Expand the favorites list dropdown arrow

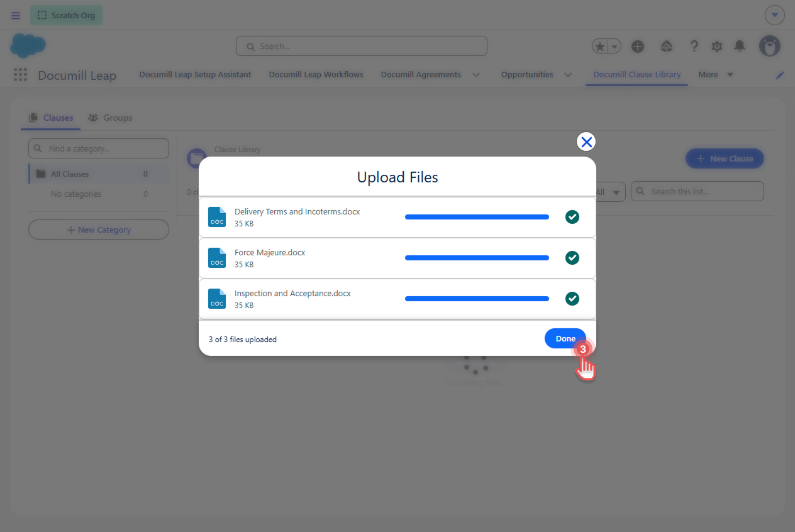(614, 47)
